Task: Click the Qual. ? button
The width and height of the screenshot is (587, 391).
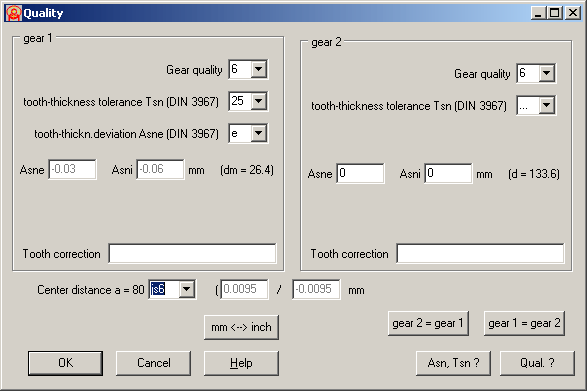Action: (537, 363)
